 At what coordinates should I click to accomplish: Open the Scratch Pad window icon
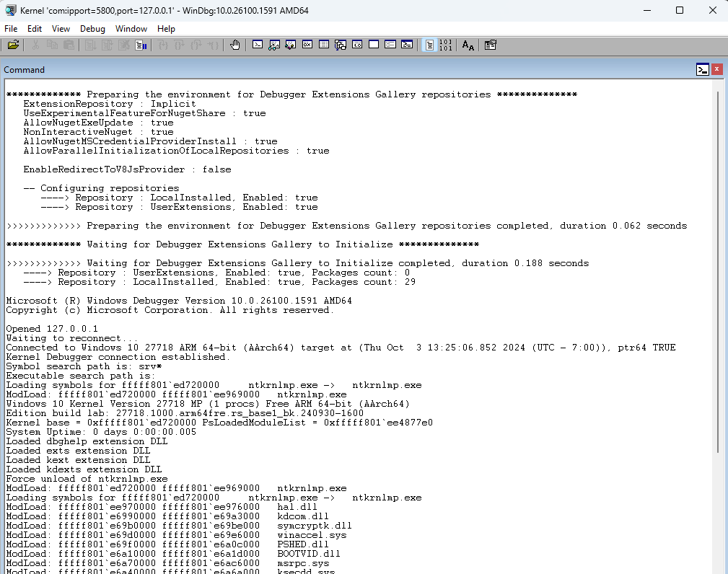374,45
